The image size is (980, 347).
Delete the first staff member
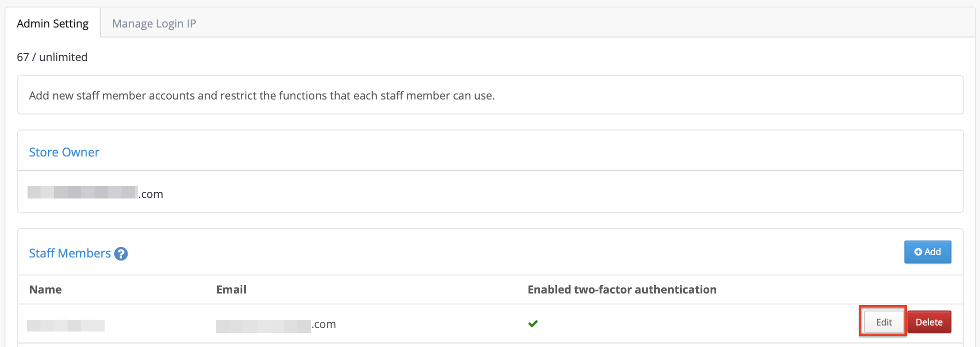click(x=929, y=322)
